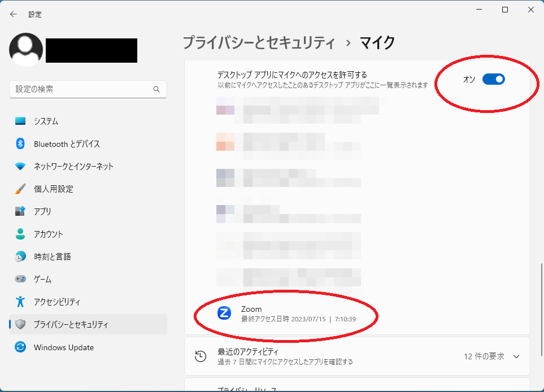
Task: Go to 時刻と言語 settings
Action: (52, 256)
